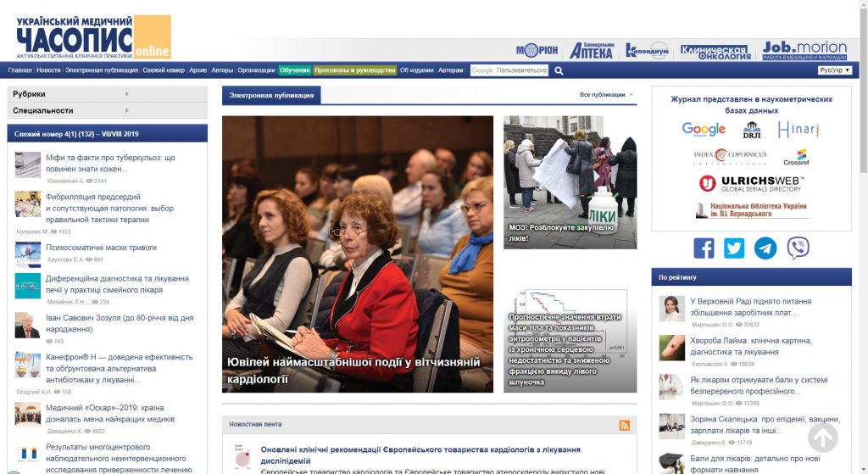The width and height of the screenshot is (868, 474).
Task: Click the RSS feed icon
Action: tap(625, 425)
